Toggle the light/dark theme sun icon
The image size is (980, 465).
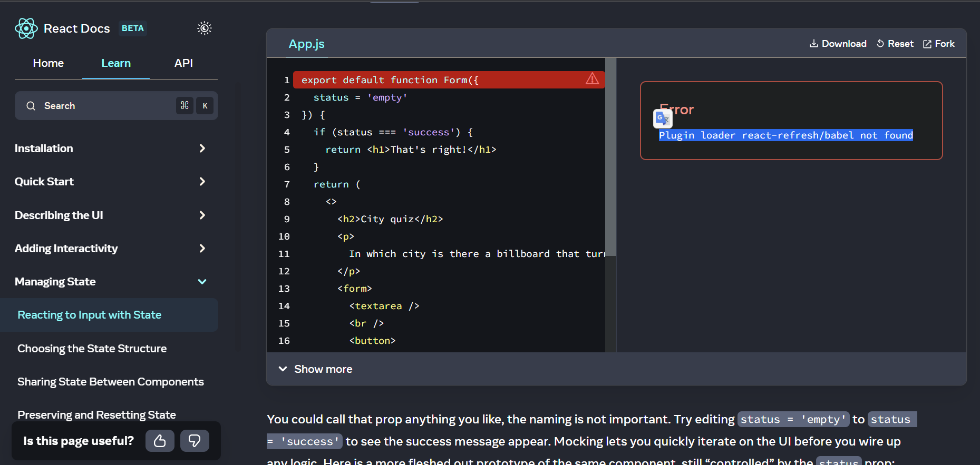pos(205,28)
